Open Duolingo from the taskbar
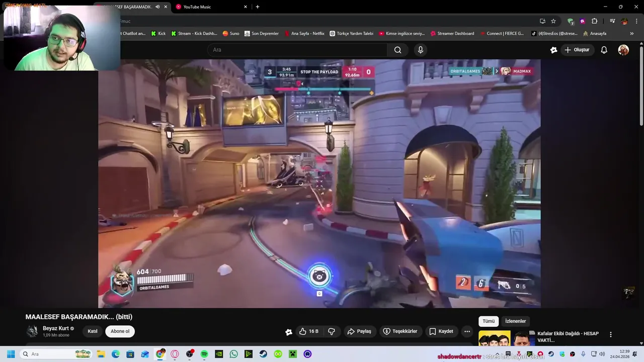This screenshot has height=362, width=644. click(x=278, y=354)
